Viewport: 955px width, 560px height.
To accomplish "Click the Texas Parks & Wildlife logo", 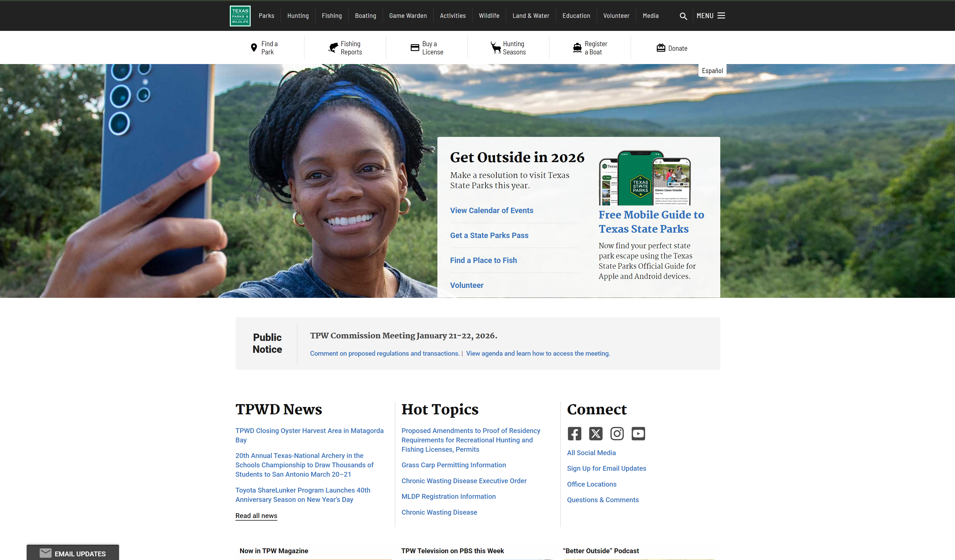I will (240, 16).
